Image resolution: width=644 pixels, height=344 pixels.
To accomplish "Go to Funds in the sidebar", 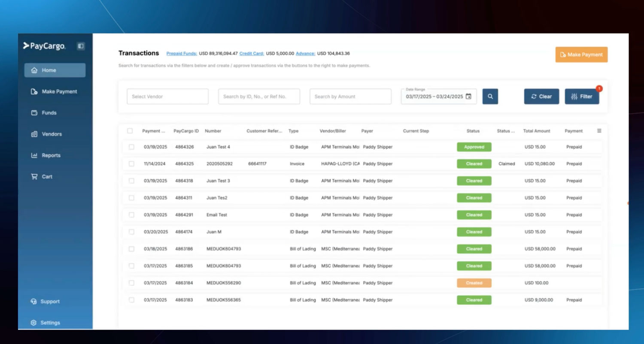I will (49, 113).
